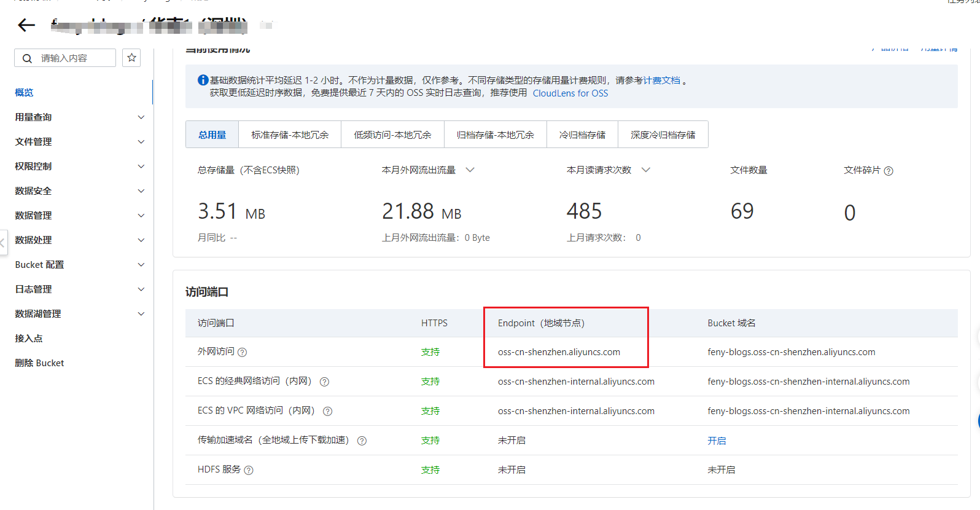980x510 pixels.
Task: Click the help icon beside 外网访问
Action: pyautogui.click(x=242, y=352)
